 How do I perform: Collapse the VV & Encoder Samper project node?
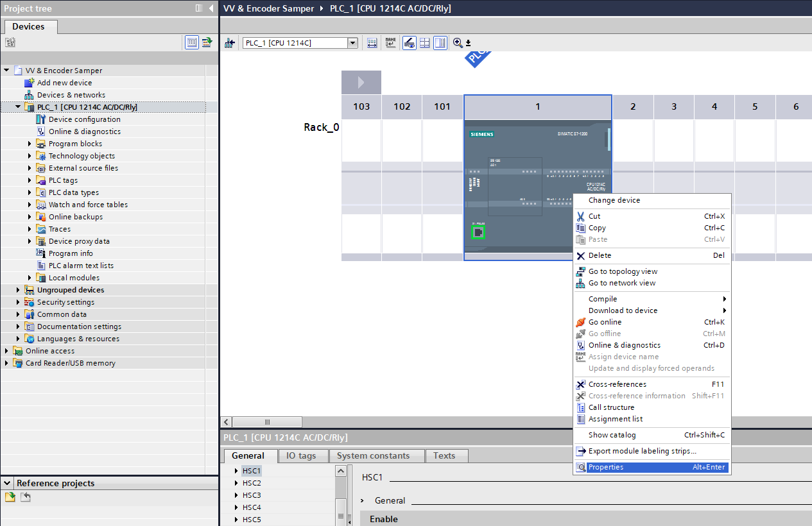click(6, 71)
